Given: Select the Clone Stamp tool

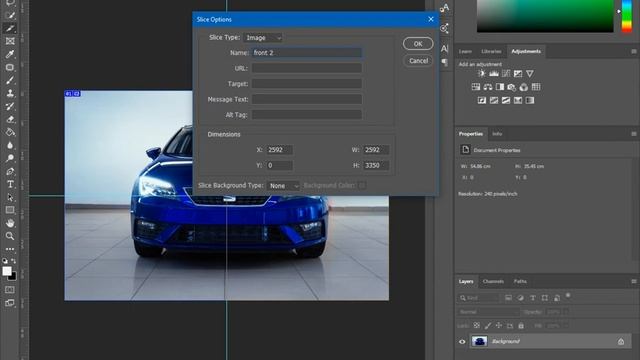Looking at the screenshot, I should pyautogui.click(x=10, y=93).
